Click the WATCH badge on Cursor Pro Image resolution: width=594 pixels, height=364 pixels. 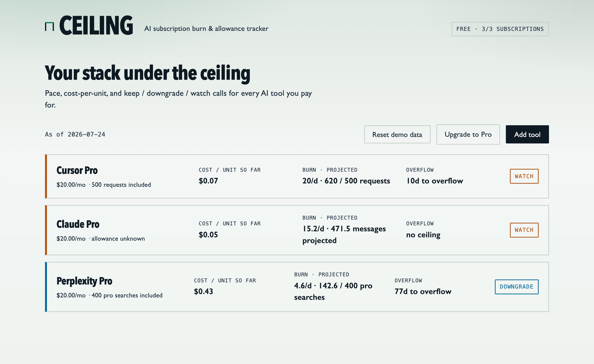coord(524,176)
